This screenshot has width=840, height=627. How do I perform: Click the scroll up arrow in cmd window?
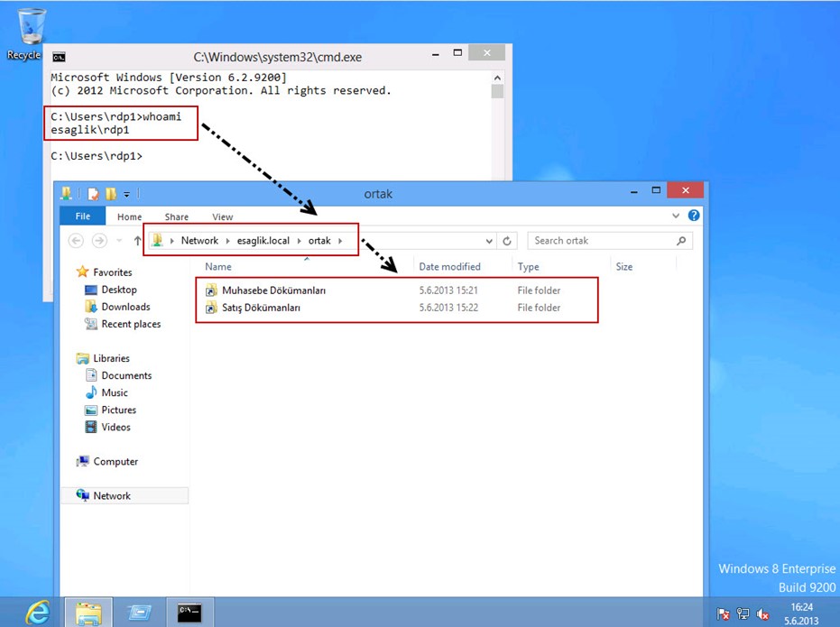tap(497, 78)
